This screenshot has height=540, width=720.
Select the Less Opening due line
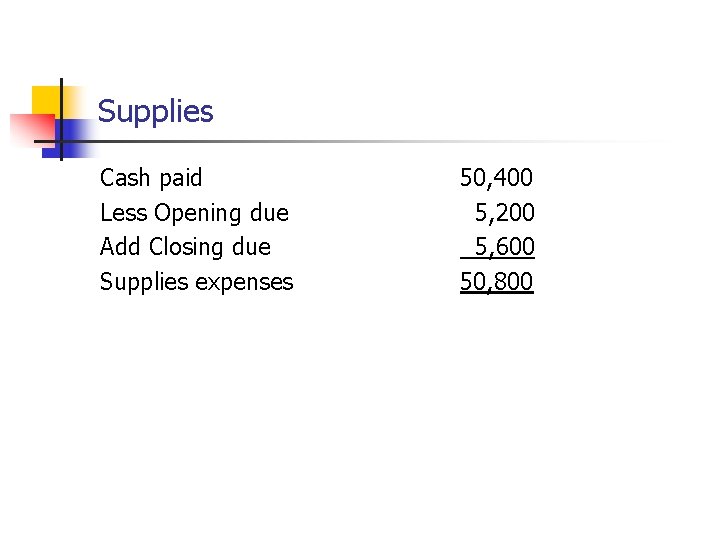pos(194,213)
